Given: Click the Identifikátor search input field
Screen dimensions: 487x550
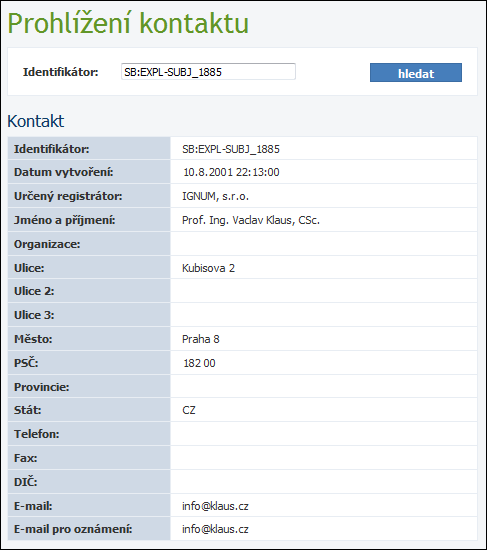Looking at the screenshot, I should point(208,72).
